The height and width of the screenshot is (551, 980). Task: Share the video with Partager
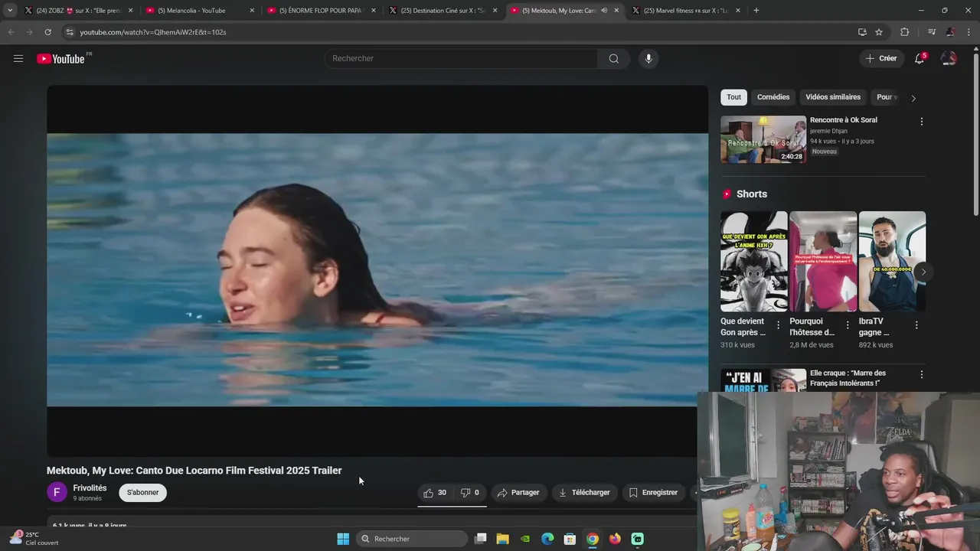518,493
